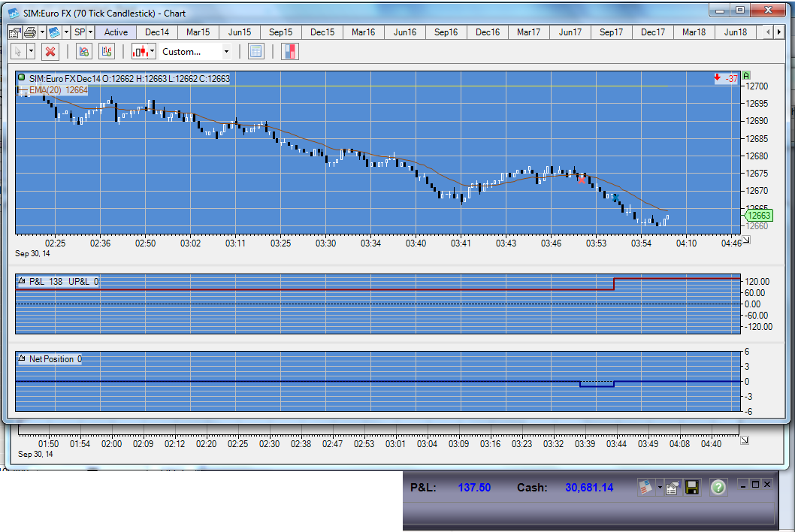Select the Mar15 contract tab
This screenshot has height=532, width=795.
pyautogui.click(x=198, y=32)
